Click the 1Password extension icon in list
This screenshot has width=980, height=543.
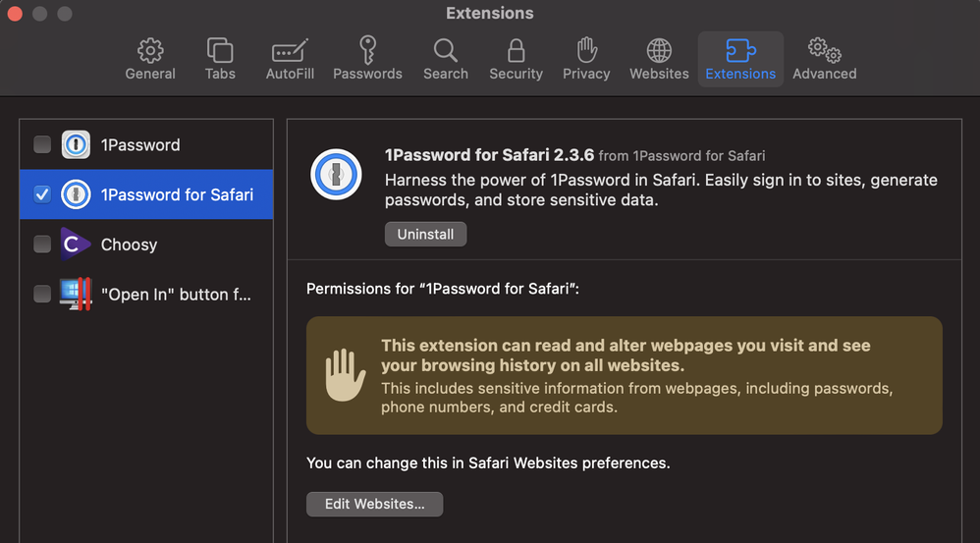76,144
